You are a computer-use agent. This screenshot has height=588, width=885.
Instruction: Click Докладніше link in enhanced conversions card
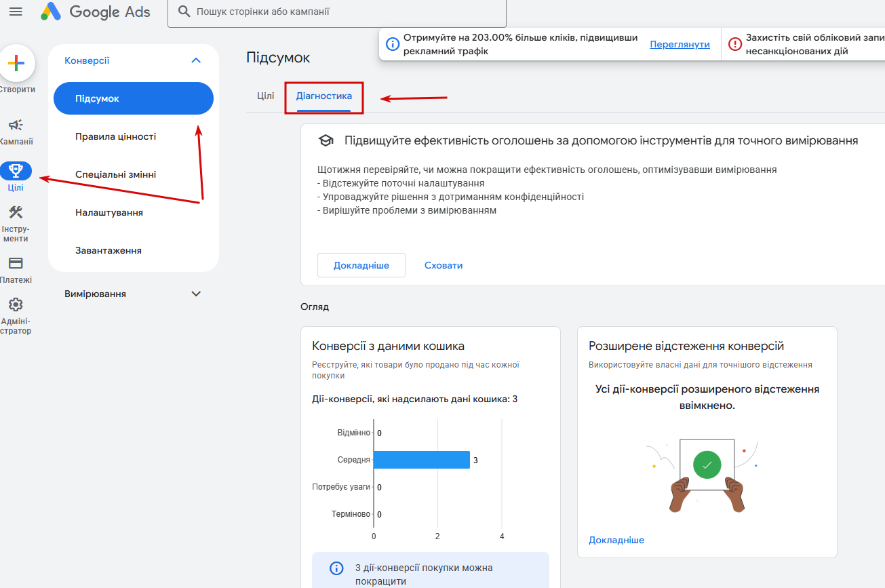point(616,541)
